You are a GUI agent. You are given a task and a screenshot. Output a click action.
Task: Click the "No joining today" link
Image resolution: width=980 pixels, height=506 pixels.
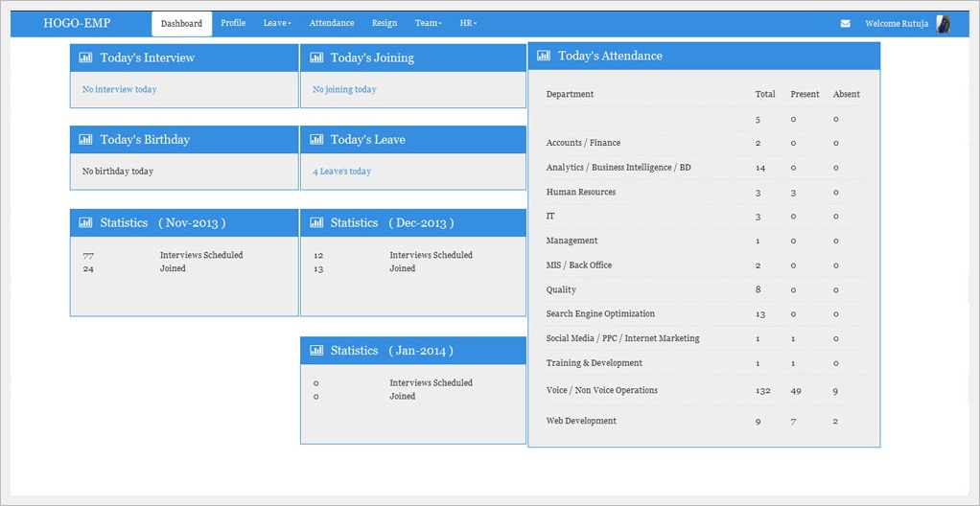pos(344,89)
